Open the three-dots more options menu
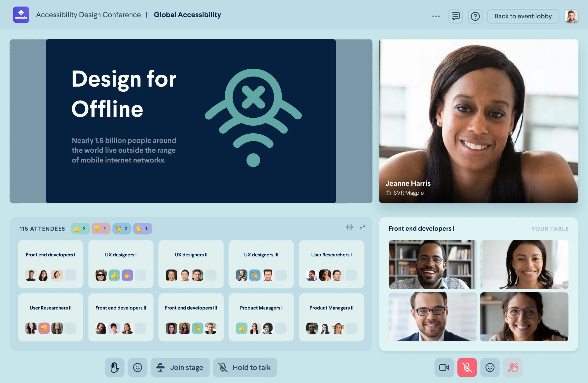 [436, 16]
